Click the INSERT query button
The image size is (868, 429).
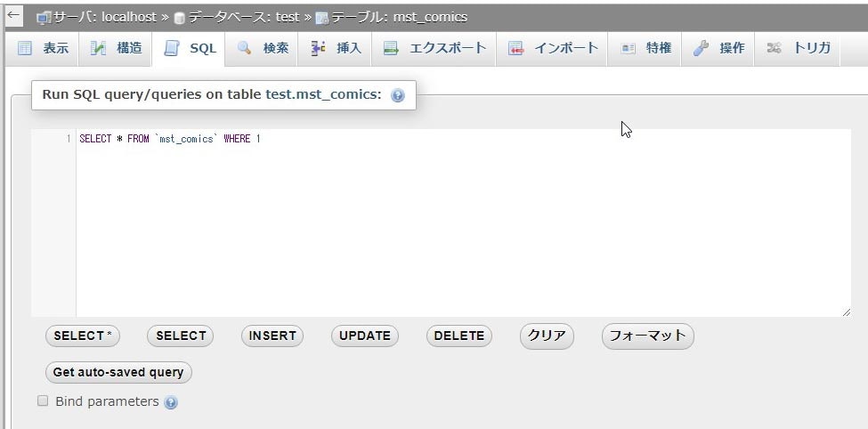tap(272, 336)
